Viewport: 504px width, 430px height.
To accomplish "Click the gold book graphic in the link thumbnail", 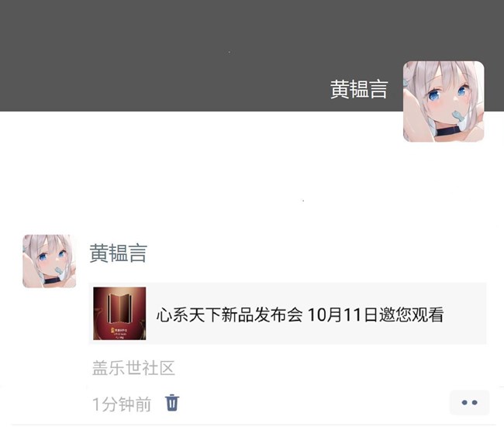I will point(119,308).
